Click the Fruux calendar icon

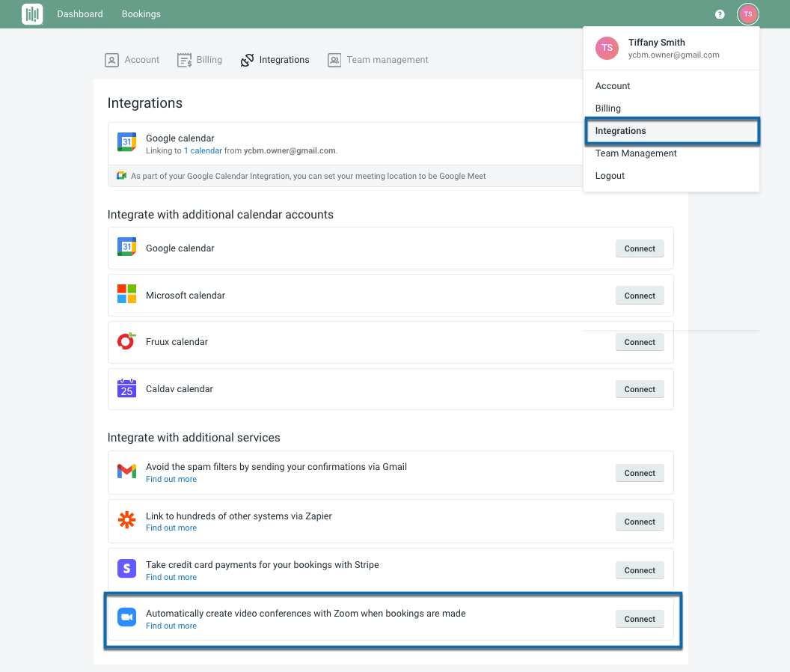(x=126, y=342)
